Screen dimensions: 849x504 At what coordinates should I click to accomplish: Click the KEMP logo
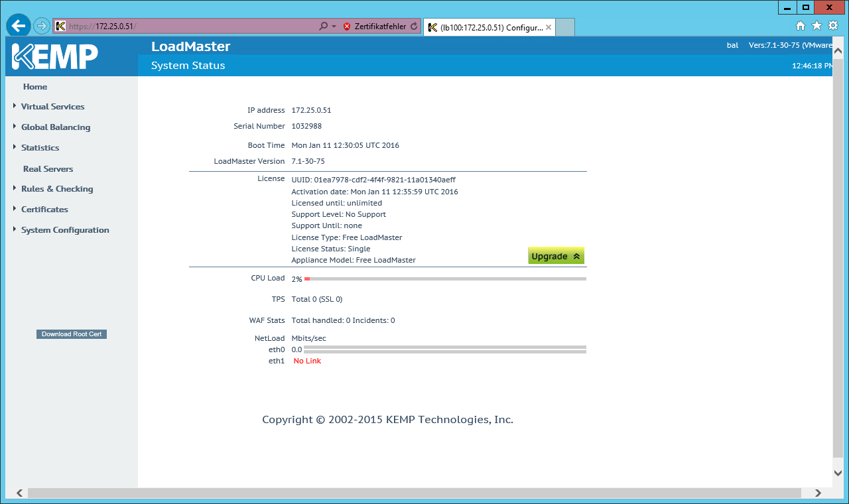pyautogui.click(x=55, y=57)
